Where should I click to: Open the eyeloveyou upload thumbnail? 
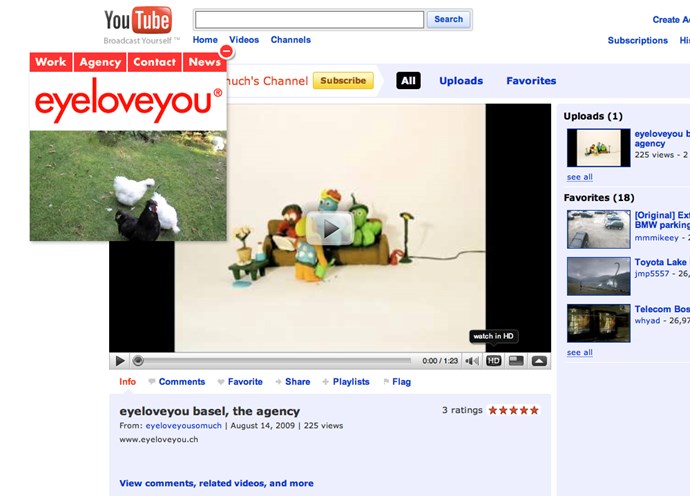click(598, 147)
